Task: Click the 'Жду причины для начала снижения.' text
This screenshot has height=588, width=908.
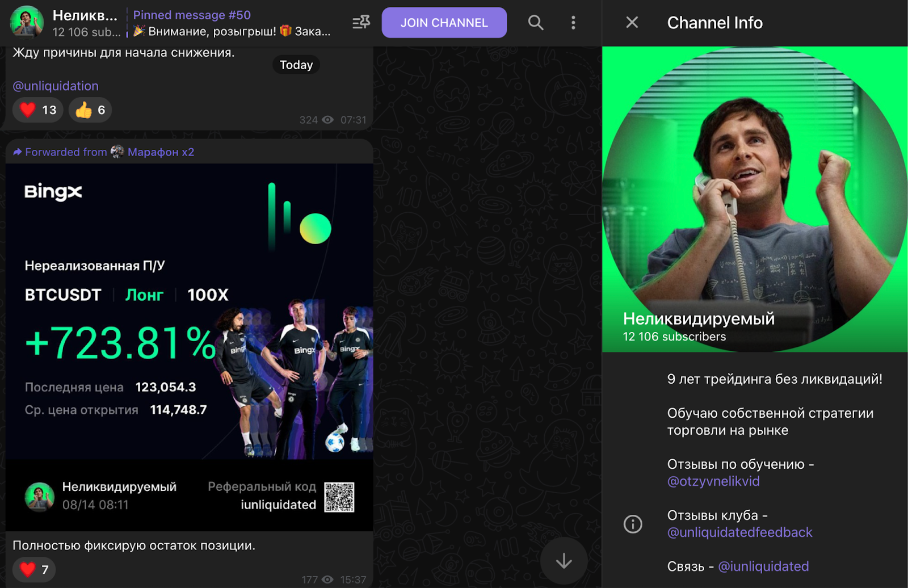Action: pos(124,53)
